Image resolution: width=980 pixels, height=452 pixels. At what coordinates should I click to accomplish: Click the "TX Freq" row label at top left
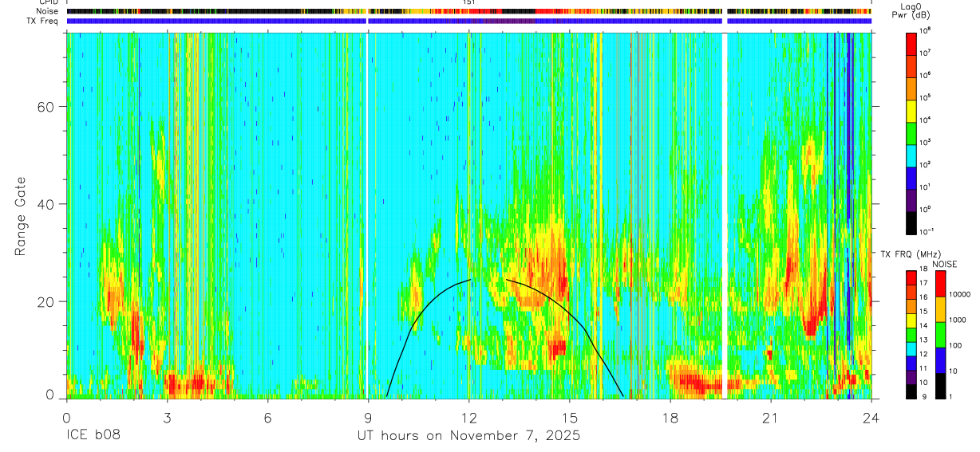click(x=43, y=21)
